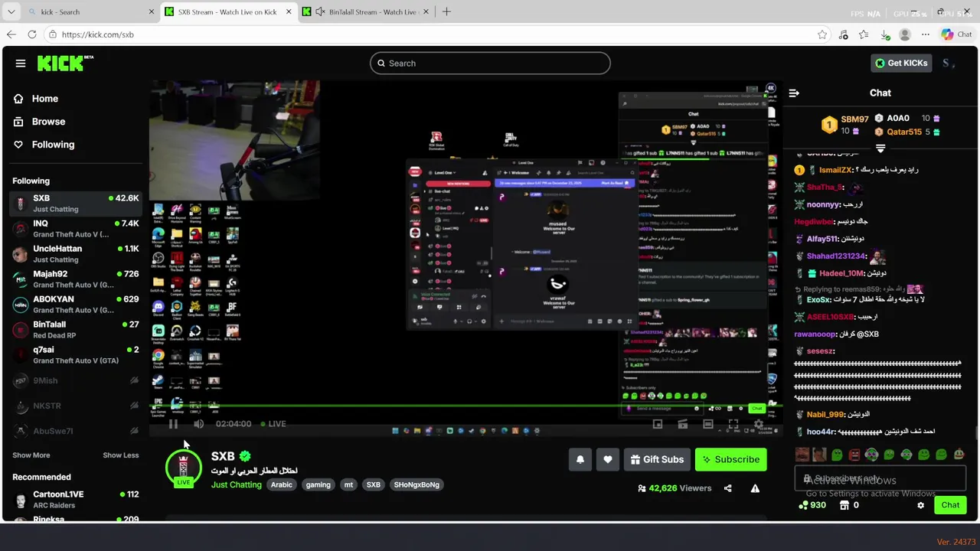The image size is (980, 551).
Task: Open SXB channel avatar
Action: 183,468
